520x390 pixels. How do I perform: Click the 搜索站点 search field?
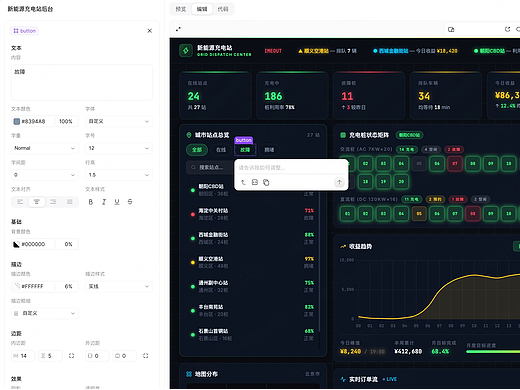pos(210,167)
